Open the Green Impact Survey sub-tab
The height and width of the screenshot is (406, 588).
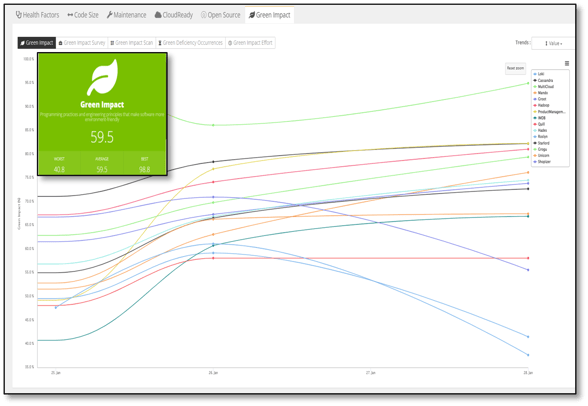[82, 43]
